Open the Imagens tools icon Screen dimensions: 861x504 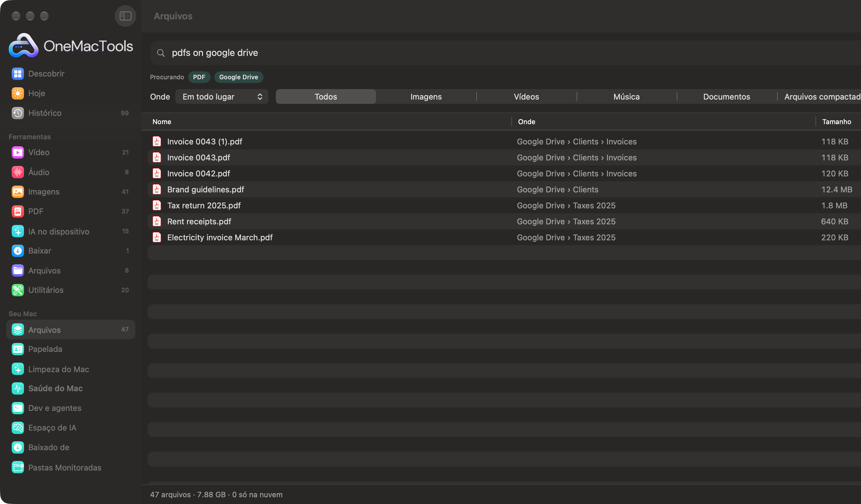point(18,191)
